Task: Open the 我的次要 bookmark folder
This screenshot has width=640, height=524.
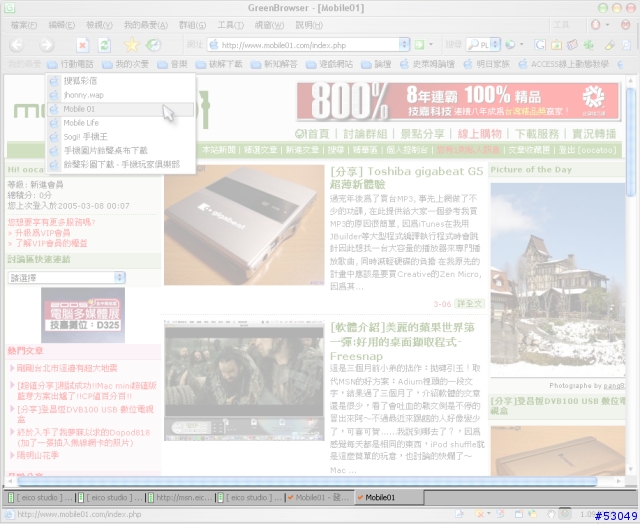Action: click(125, 64)
